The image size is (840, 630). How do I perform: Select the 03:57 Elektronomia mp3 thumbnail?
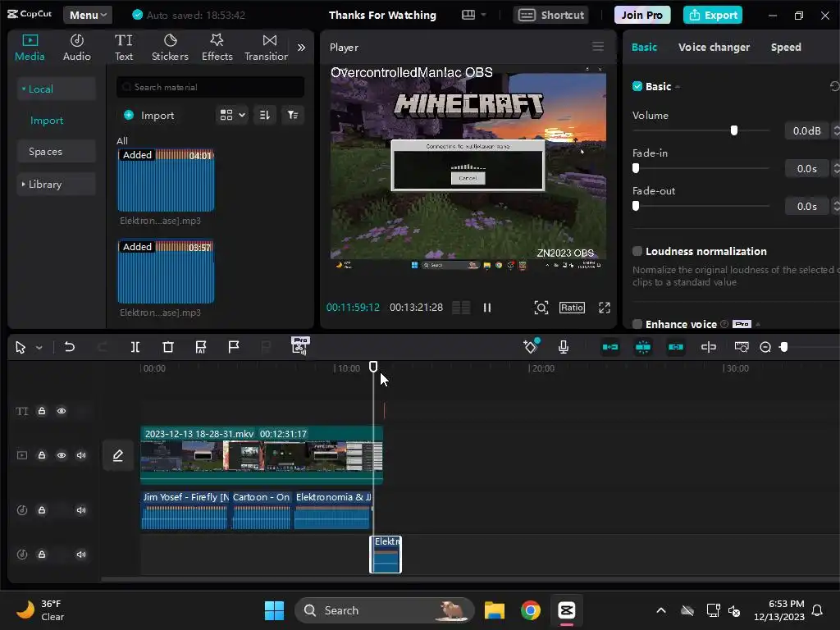[166, 272]
